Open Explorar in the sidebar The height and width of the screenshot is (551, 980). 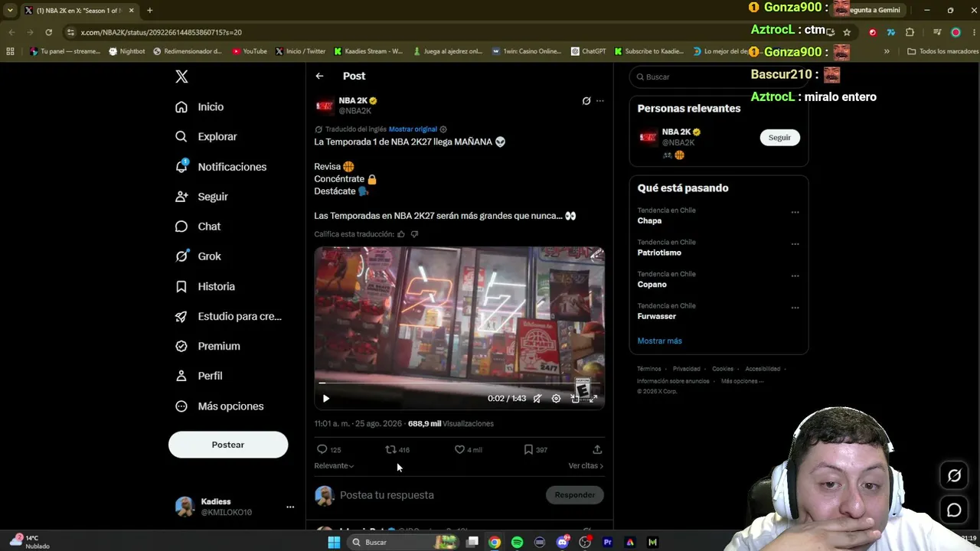tap(206, 137)
